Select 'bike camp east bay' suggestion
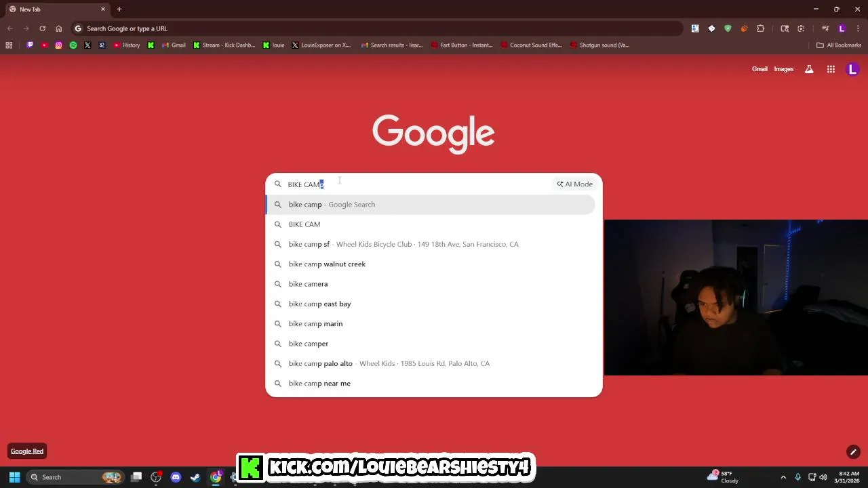This screenshot has width=868, height=488. 431,304
